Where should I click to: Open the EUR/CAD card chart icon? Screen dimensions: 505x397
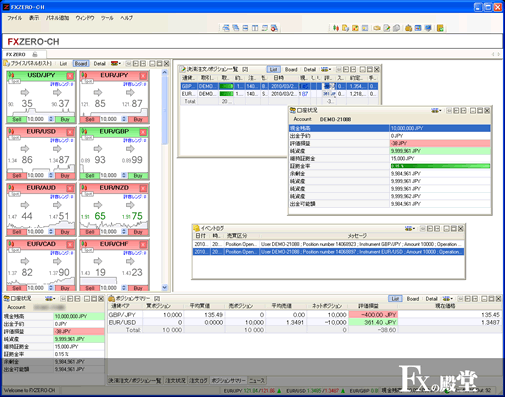pyautogui.click(x=11, y=244)
